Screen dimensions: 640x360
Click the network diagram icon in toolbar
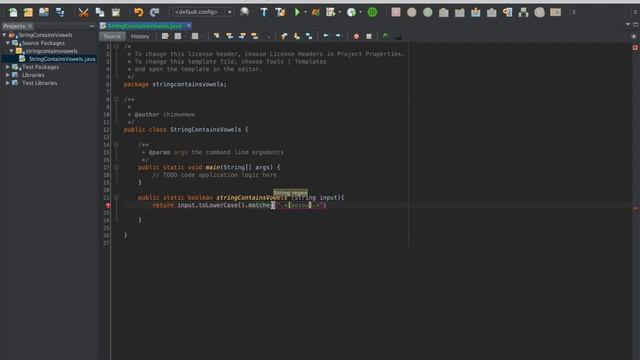coord(523,12)
